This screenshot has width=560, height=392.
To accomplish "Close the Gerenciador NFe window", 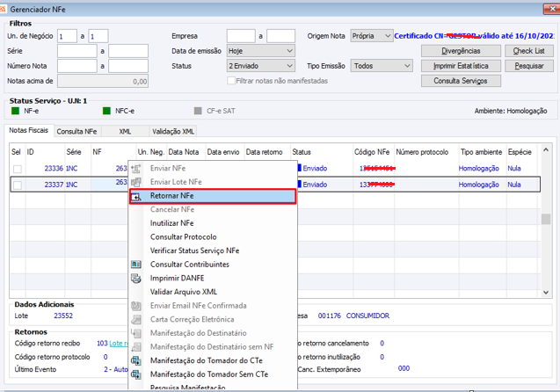I will [x=551, y=9].
